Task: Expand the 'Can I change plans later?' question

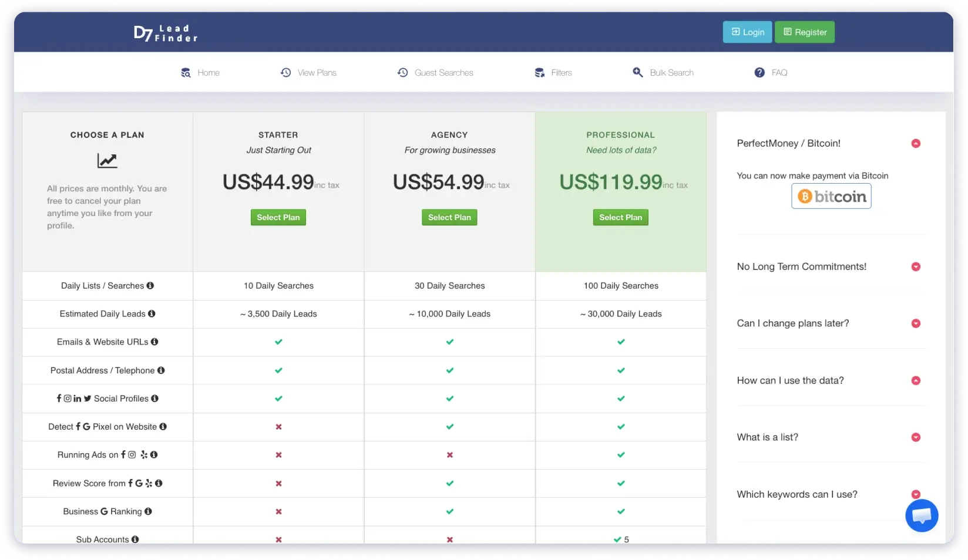Action: click(x=916, y=323)
